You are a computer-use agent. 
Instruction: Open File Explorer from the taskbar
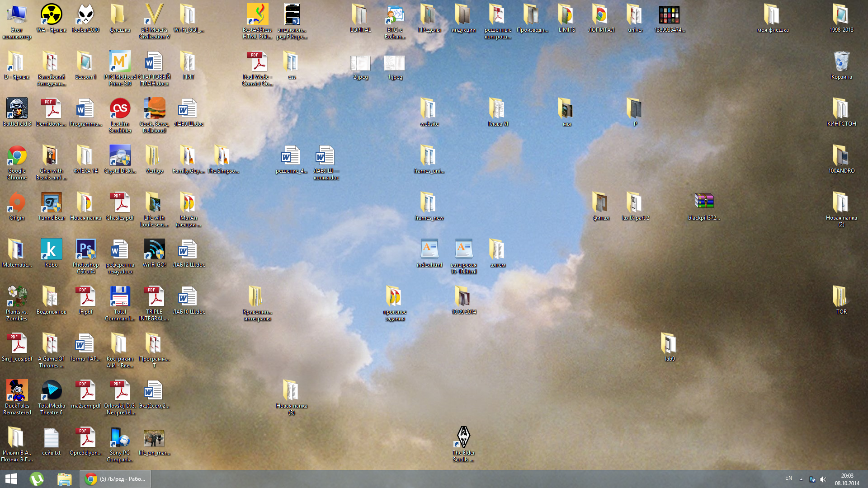click(x=64, y=479)
